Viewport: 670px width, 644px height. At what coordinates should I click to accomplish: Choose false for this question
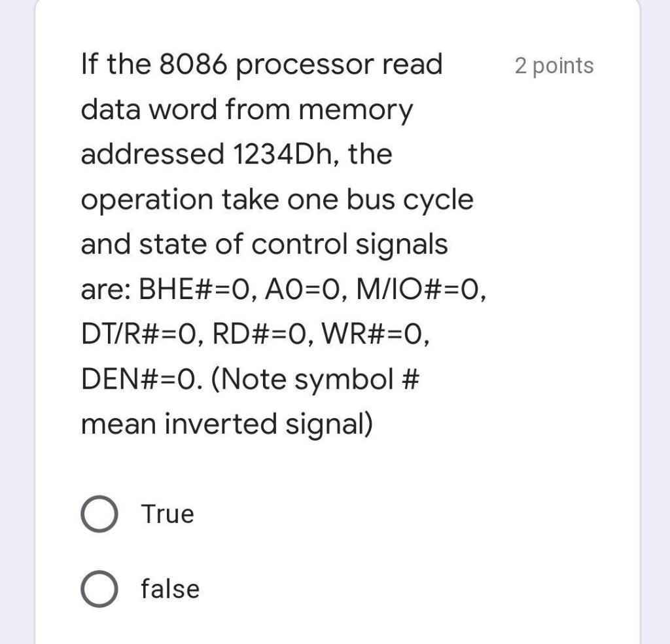pos(99,588)
